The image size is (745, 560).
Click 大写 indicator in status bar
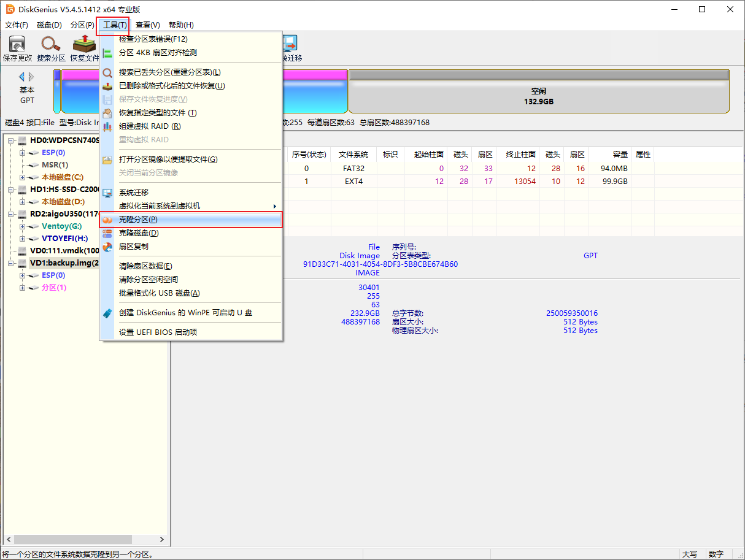(x=689, y=554)
